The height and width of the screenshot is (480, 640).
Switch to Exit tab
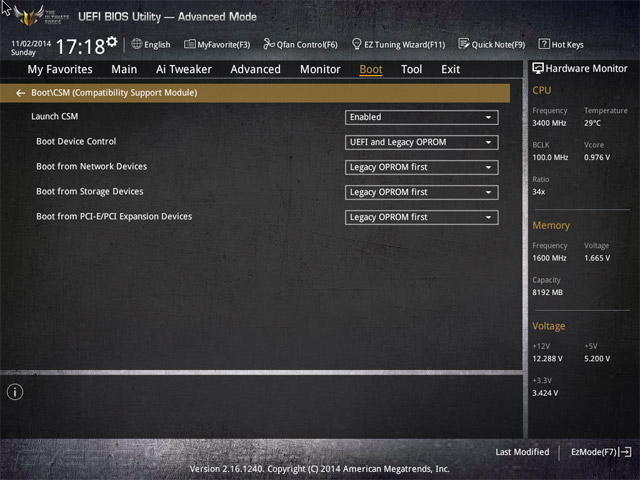point(450,69)
